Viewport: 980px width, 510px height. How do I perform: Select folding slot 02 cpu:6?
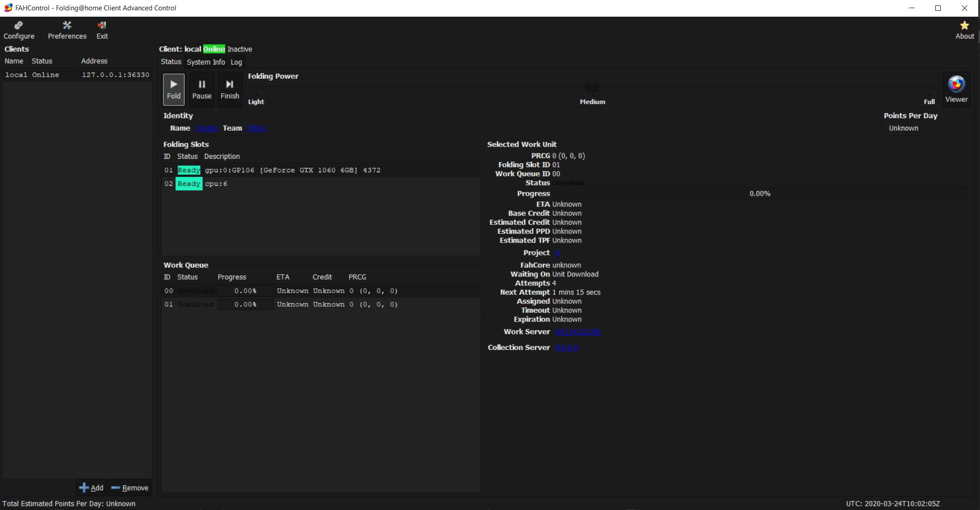pyautogui.click(x=321, y=184)
